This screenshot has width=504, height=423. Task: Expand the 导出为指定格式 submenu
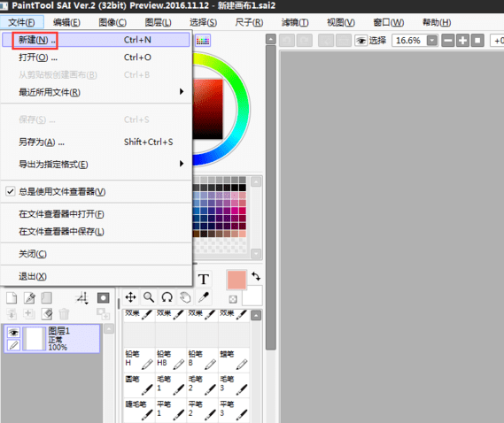[97, 164]
